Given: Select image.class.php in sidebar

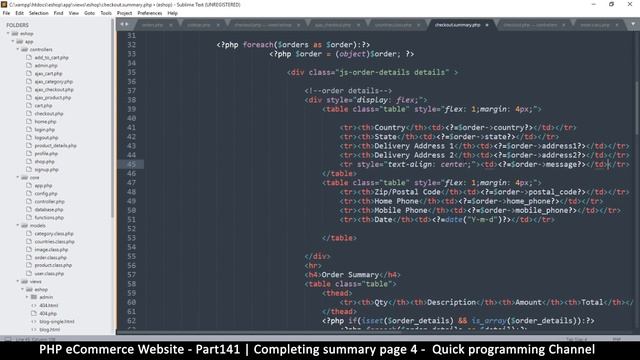Looking at the screenshot, I should click(51, 249).
